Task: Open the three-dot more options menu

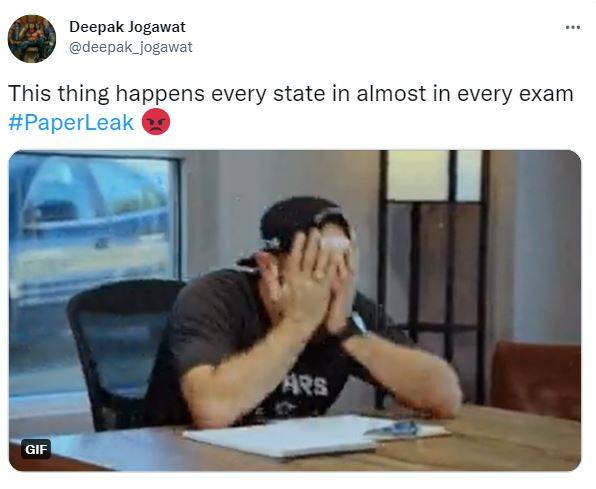Action: (572, 27)
